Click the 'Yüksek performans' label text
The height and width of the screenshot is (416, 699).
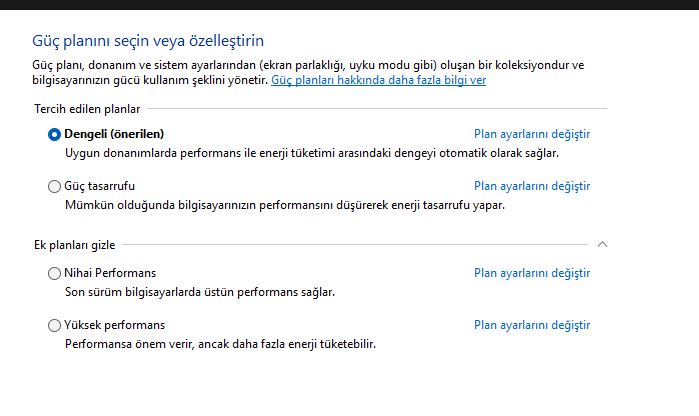click(x=115, y=325)
